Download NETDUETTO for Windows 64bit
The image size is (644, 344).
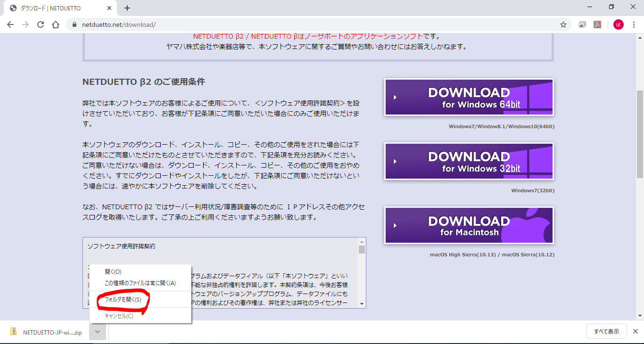(469, 97)
